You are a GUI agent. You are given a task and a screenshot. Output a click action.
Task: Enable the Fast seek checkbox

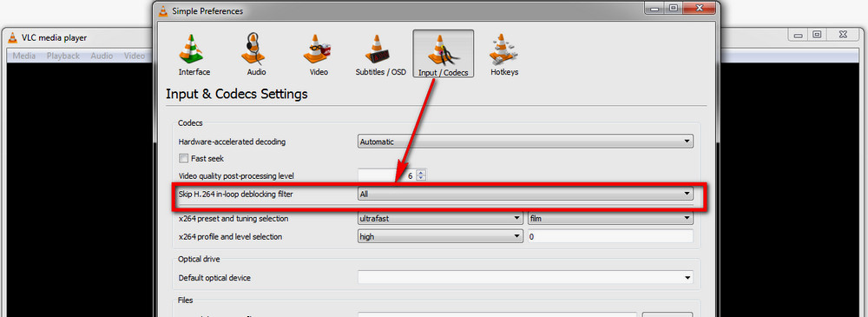(x=183, y=158)
